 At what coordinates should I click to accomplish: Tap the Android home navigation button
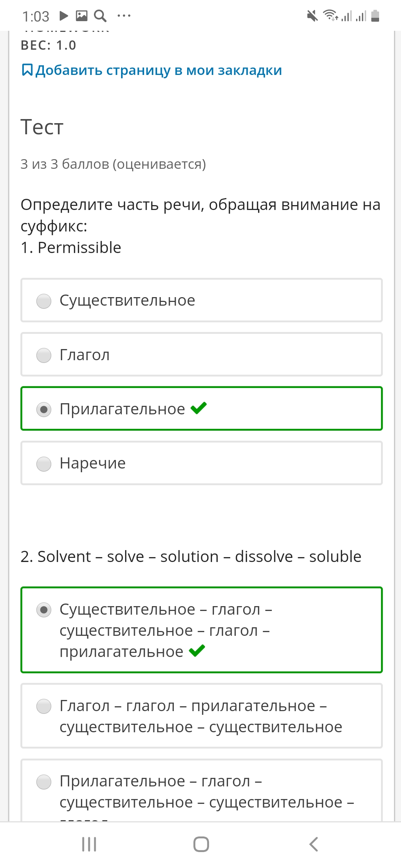click(201, 844)
